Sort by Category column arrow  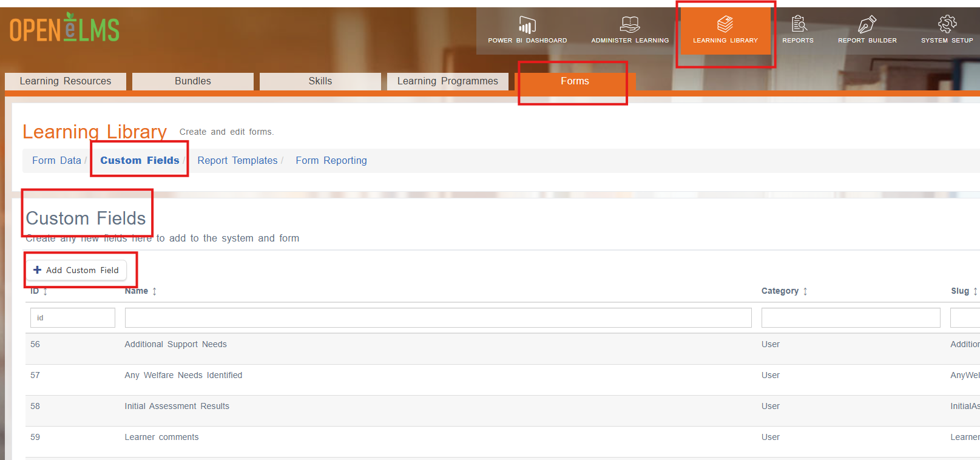(805, 291)
